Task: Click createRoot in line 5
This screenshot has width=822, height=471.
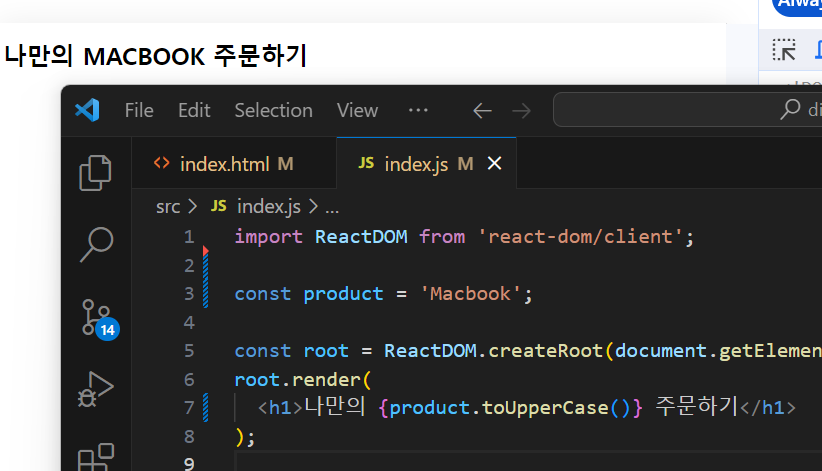Action: coord(545,350)
